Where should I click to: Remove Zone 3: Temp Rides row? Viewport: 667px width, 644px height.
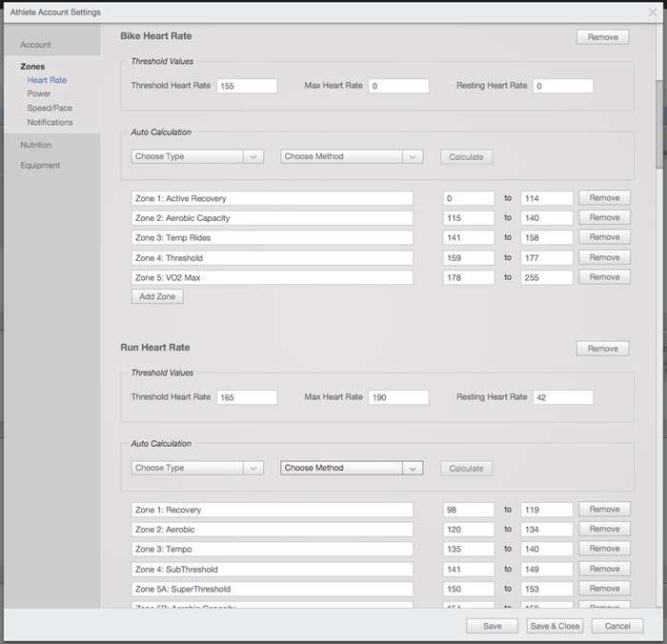604,237
